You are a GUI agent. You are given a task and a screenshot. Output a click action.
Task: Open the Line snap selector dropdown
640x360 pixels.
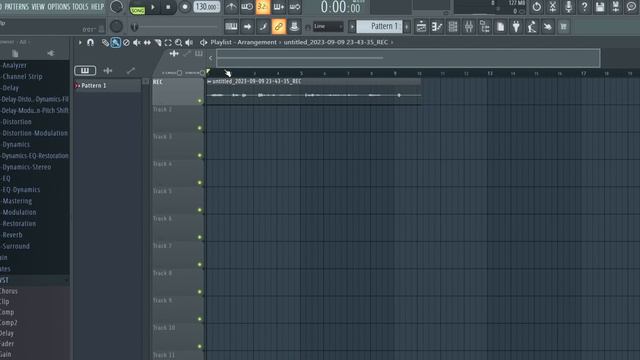(x=328, y=27)
